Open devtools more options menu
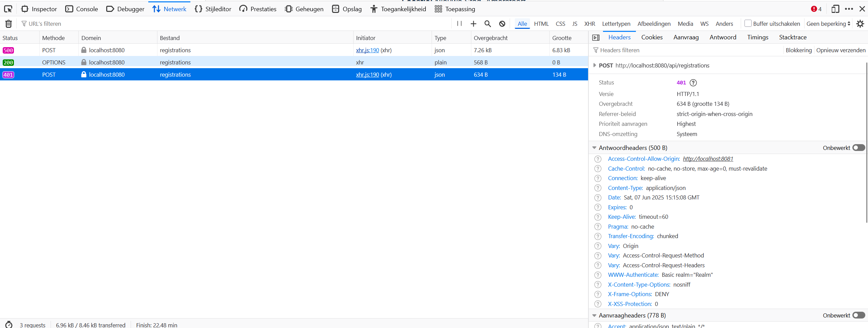 coord(849,9)
